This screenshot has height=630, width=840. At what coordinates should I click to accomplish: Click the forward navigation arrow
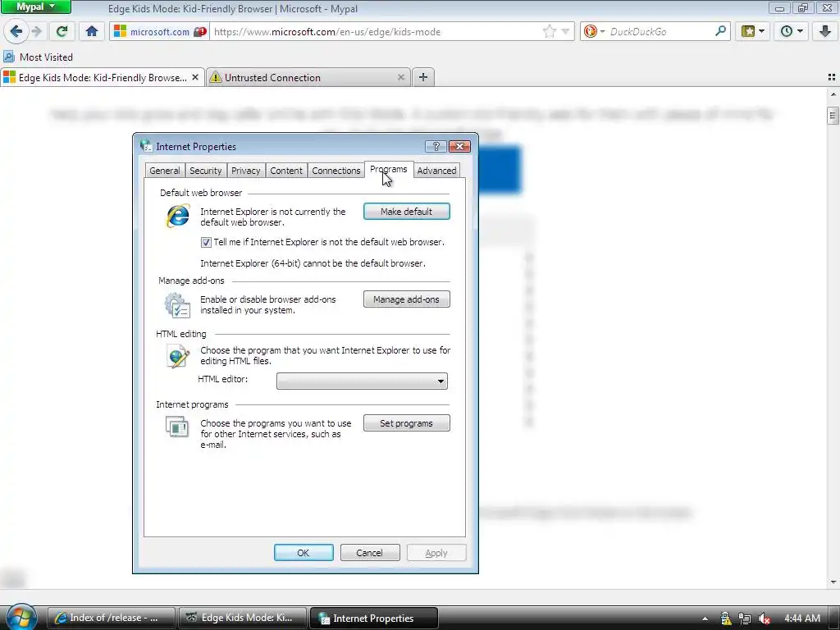point(36,31)
